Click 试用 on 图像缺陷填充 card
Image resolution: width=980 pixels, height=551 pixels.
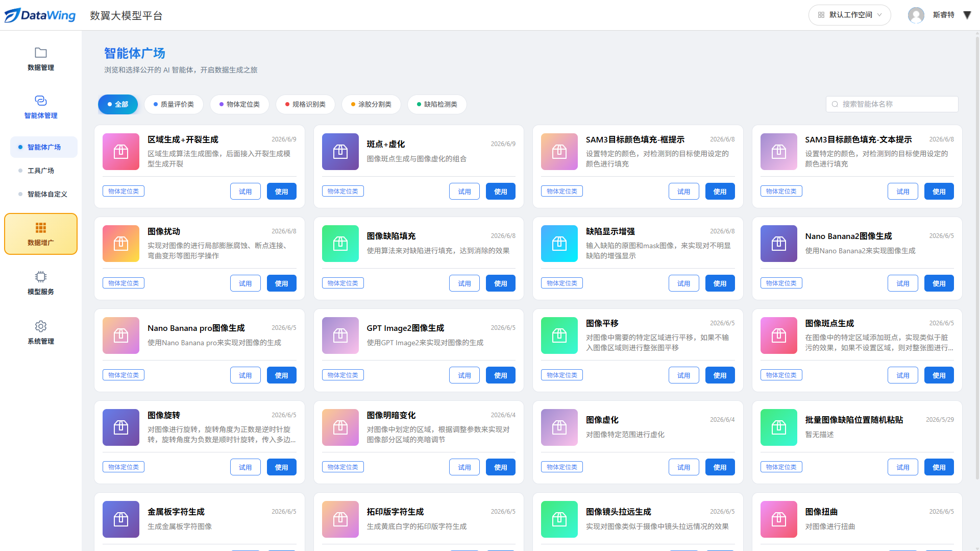point(464,283)
